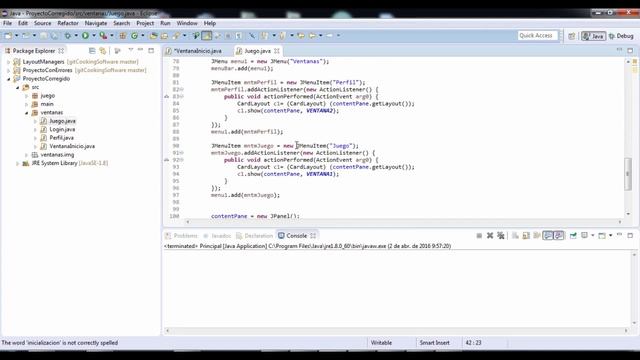The width and height of the screenshot is (640, 360).
Task: Remove launch with console X icon
Action: point(490,236)
